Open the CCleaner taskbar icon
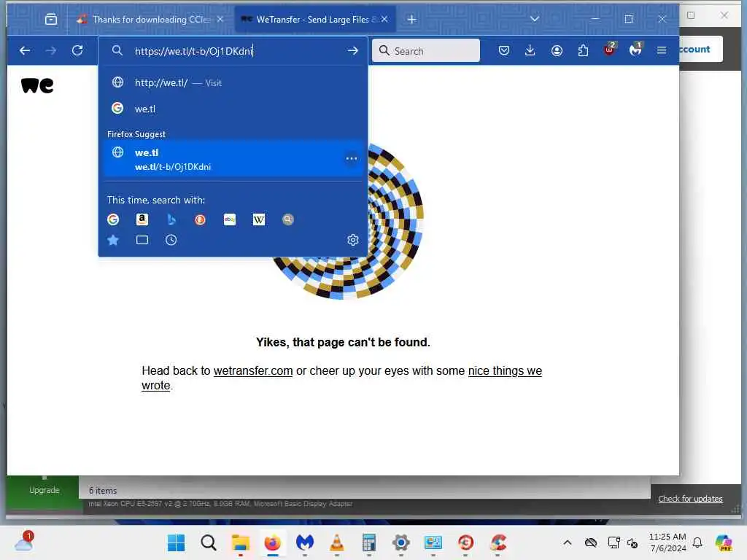747x560 pixels. 498,542
